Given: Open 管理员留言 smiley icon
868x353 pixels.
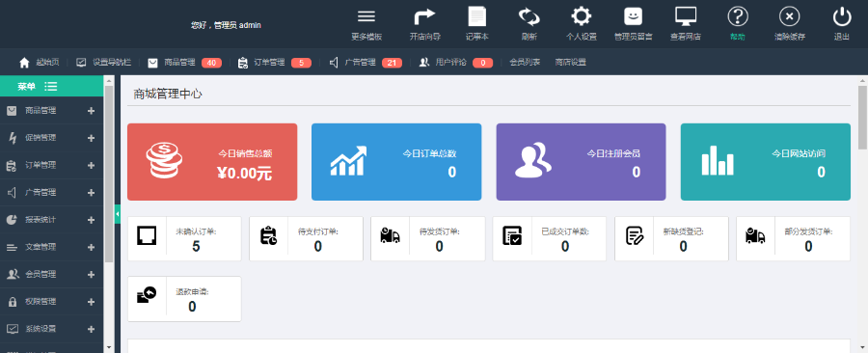Looking at the screenshot, I should click(x=634, y=16).
